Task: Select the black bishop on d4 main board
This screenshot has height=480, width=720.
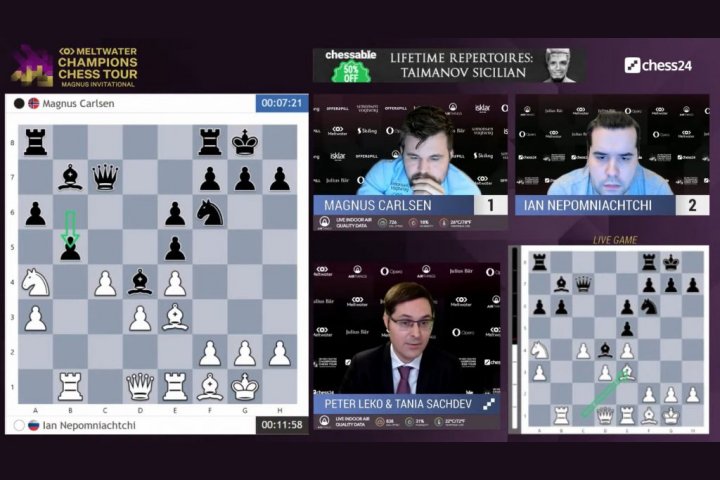Action: point(140,282)
